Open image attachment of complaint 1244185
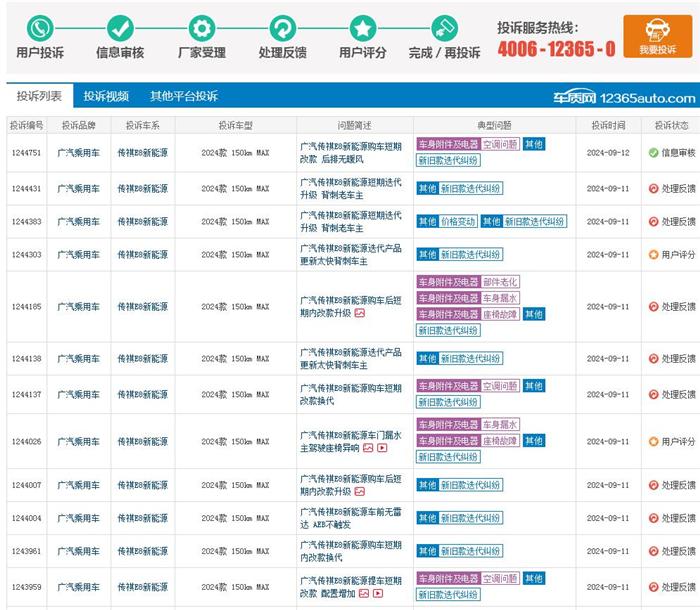This screenshot has width=700, height=610. 360,313
